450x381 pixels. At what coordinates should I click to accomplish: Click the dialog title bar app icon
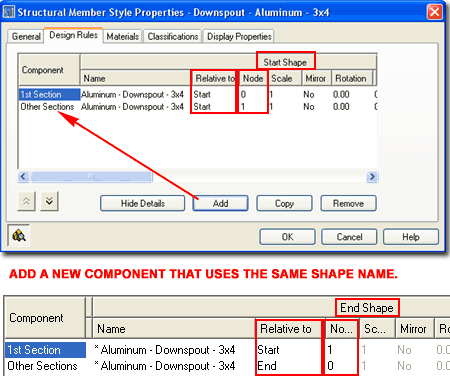[x=8, y=12]
